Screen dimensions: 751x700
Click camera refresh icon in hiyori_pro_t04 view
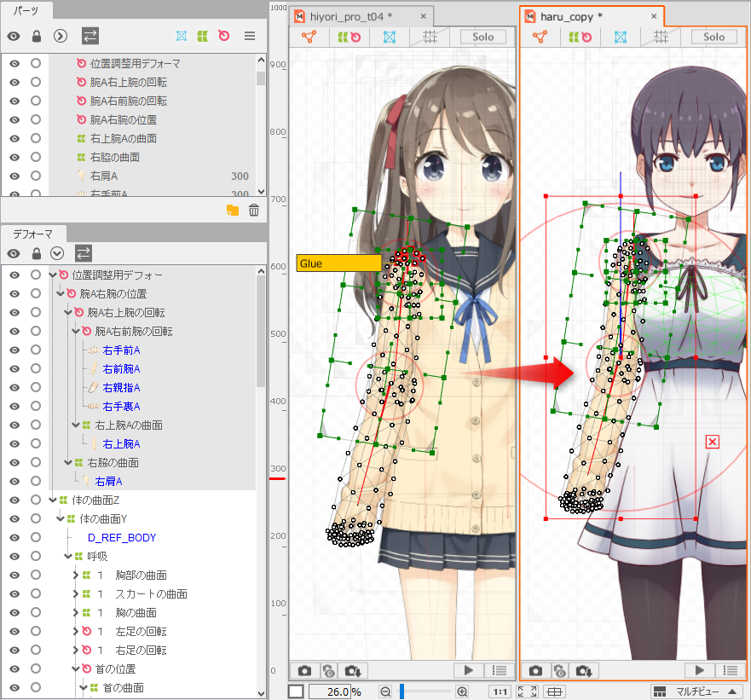(x=328, y=671)
